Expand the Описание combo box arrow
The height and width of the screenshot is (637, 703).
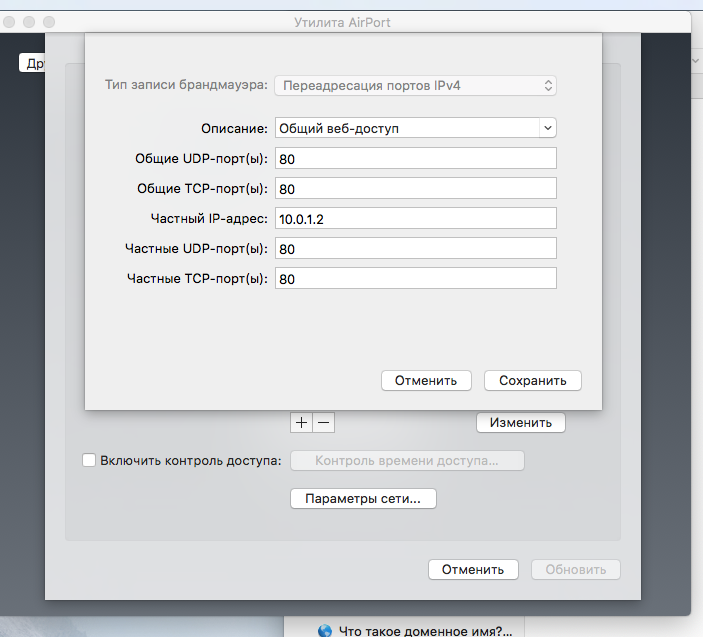tap(547, 128)
